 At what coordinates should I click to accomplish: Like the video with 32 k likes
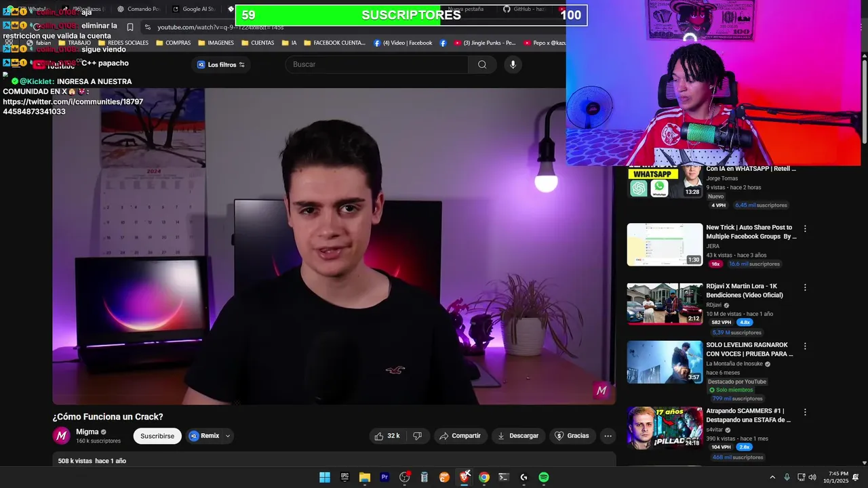[x=387, y=436]
